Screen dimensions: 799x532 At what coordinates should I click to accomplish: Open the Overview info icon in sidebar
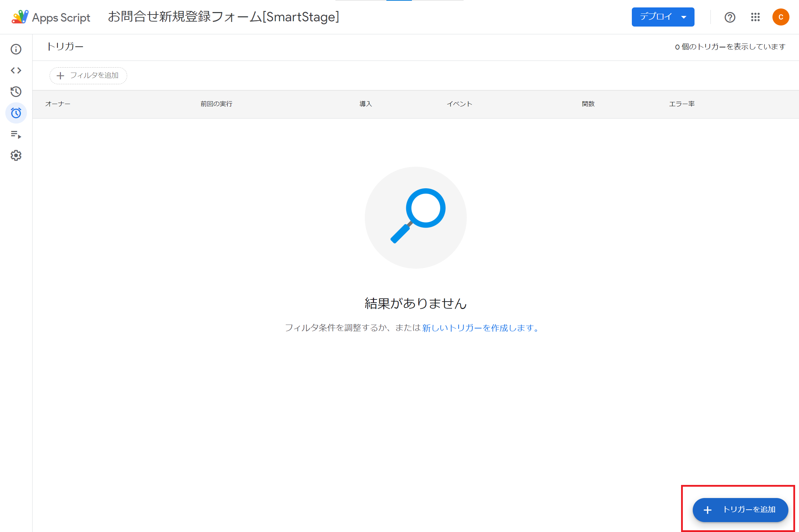16,49
